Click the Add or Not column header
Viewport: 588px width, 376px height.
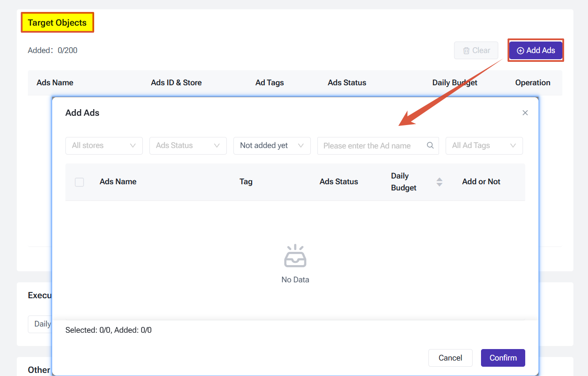tap(481, 182)
